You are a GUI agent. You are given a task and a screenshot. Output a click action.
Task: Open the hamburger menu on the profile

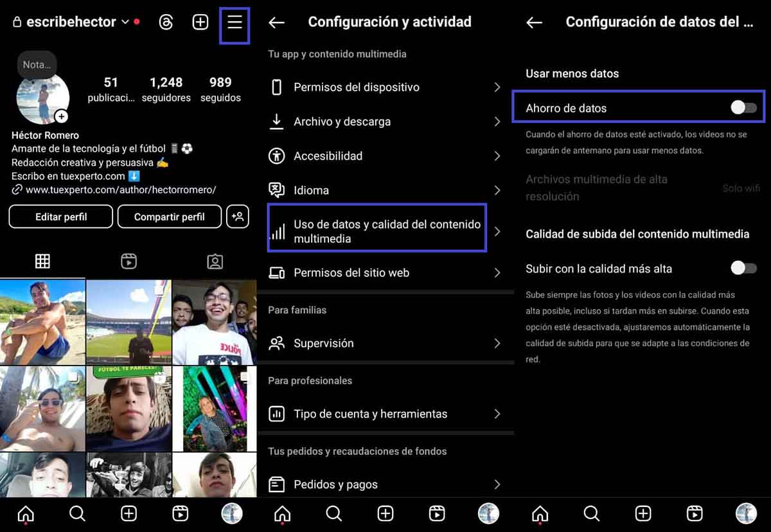pyautogui.click(x=235, y=22)
